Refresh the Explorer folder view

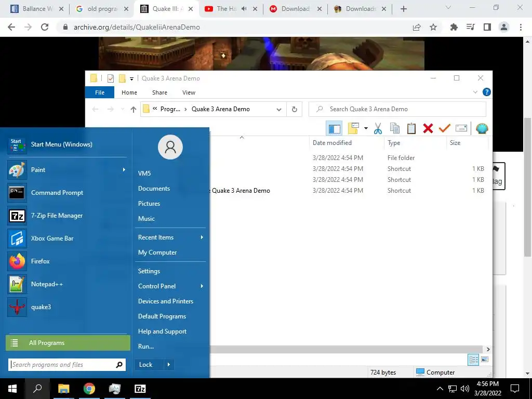click(x=295, y=109)
